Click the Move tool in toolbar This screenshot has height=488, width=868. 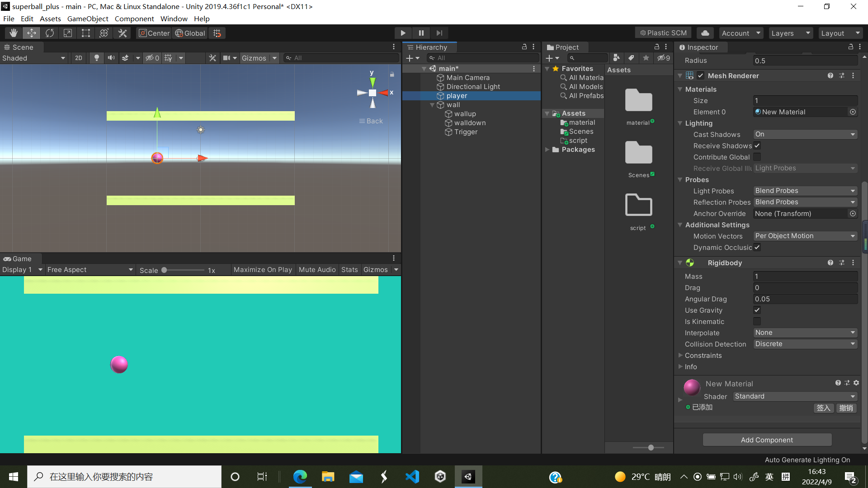[33, 33]
